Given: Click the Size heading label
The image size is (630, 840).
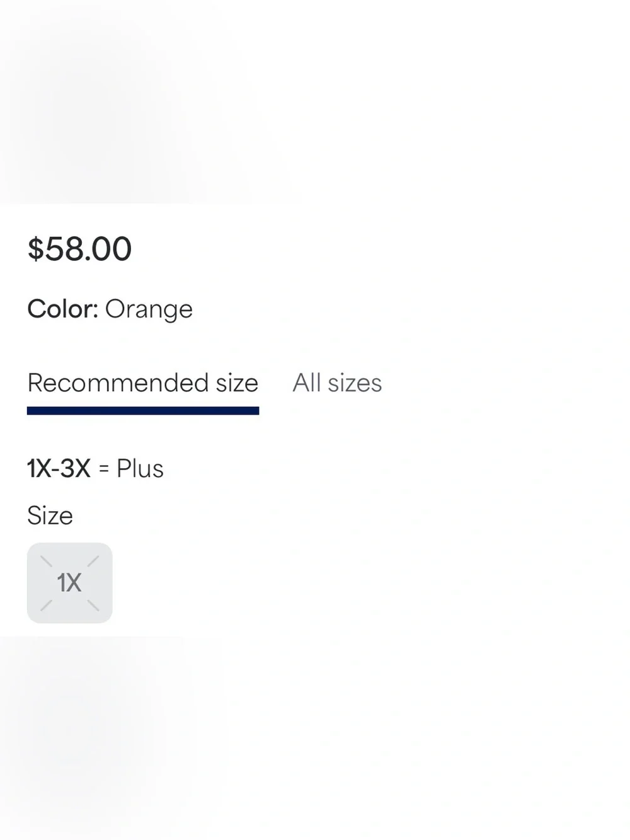Looking at the screenshot, I should pos(50,515).
